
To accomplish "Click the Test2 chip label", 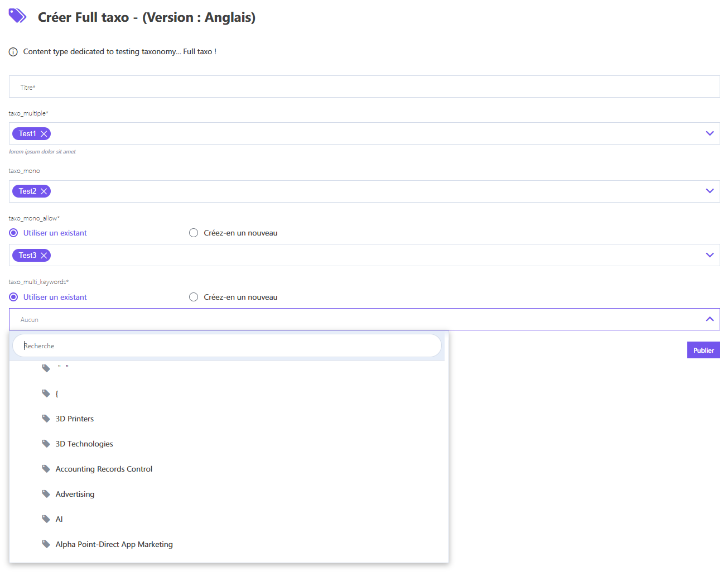I will [27, 191].
